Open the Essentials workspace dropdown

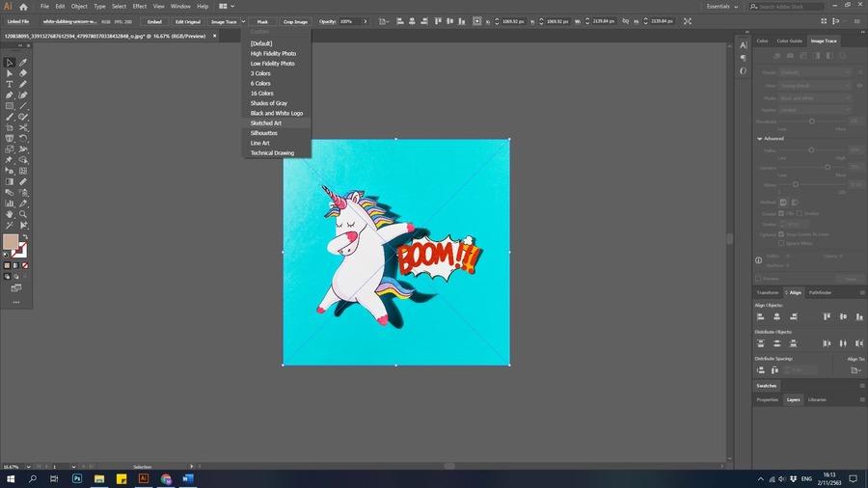722,7
